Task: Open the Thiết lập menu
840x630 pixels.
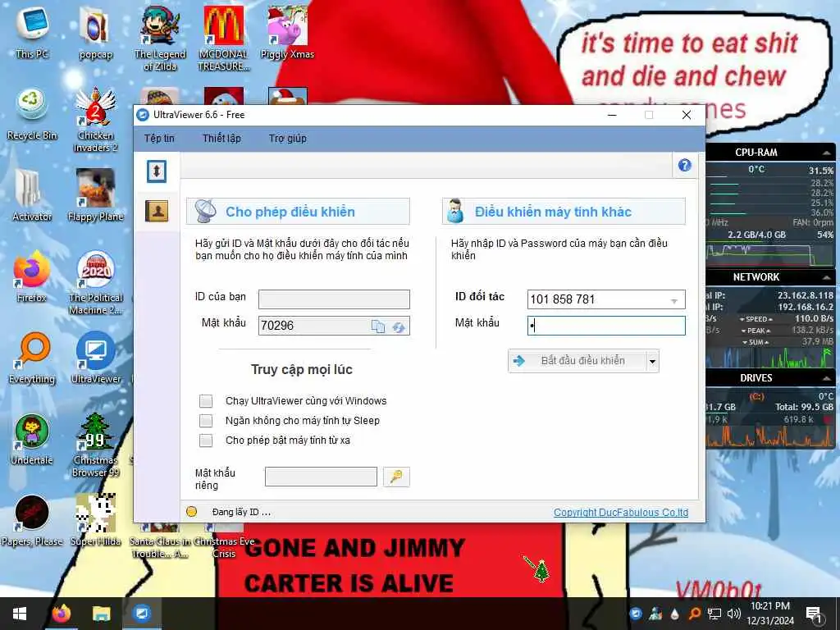Action: point(221,138)
